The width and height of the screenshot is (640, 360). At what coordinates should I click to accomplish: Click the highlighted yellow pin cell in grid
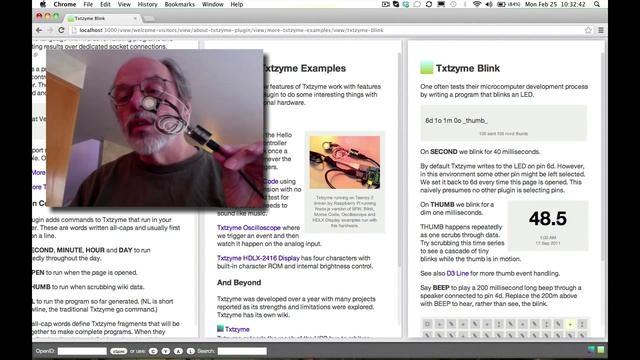[x=570, y=324]
